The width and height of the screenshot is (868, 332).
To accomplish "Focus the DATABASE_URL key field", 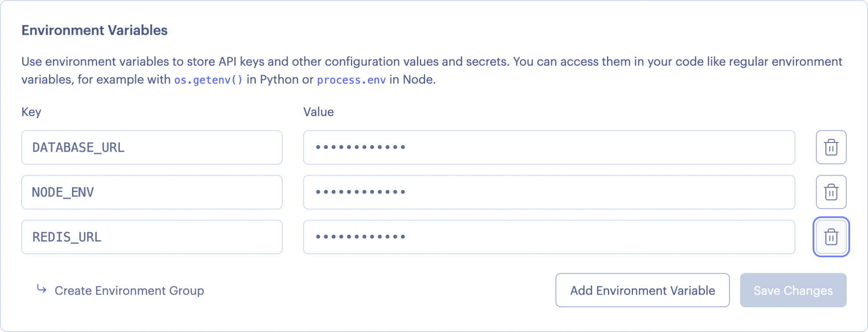I will (152, 147).
